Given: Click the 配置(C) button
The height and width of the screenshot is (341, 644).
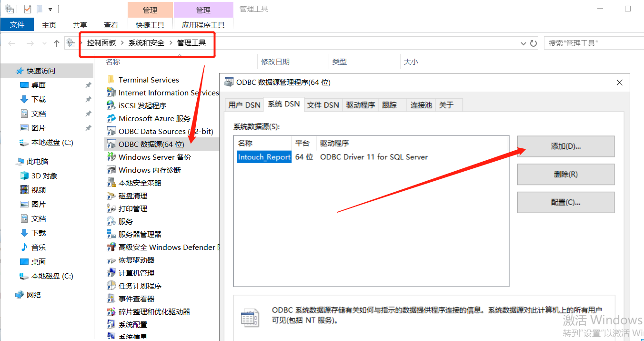Looking at the screenshot, I should tap(565, 202).
